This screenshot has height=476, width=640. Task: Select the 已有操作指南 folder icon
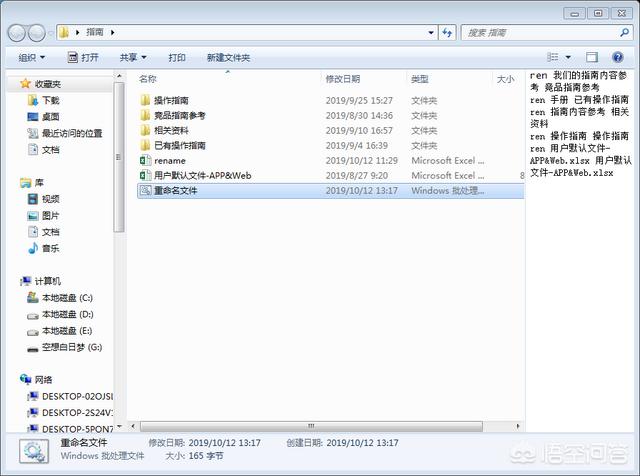[145, 145]
